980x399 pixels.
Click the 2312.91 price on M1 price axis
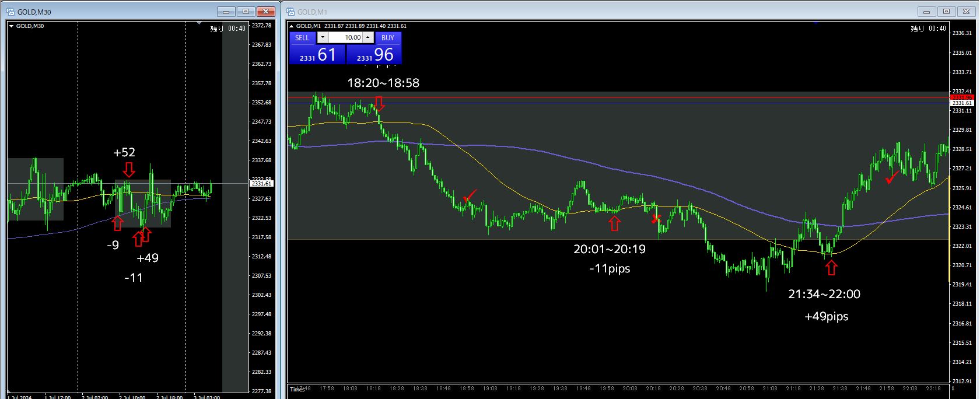961,381
